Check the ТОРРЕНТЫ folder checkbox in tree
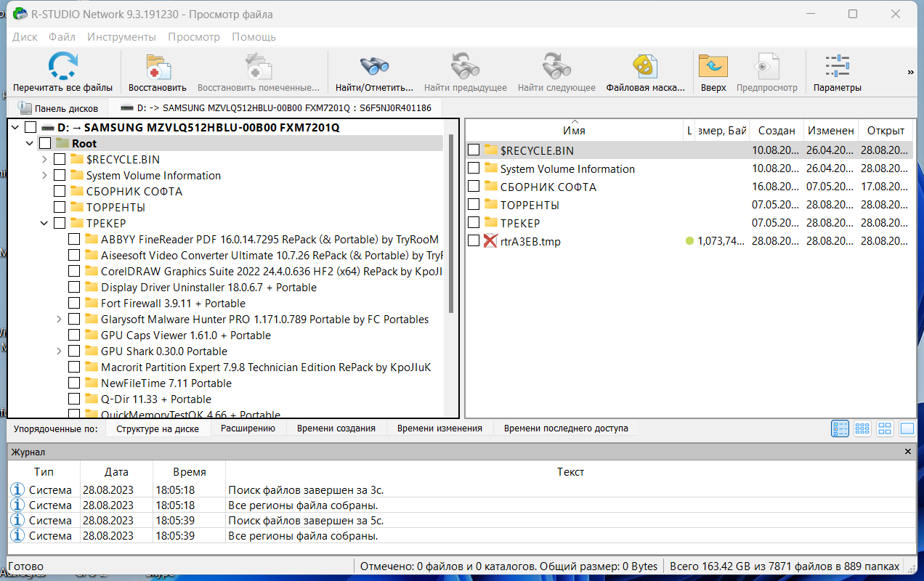The width and height of the screenshot is (924, 581). (x=60, y=208)
